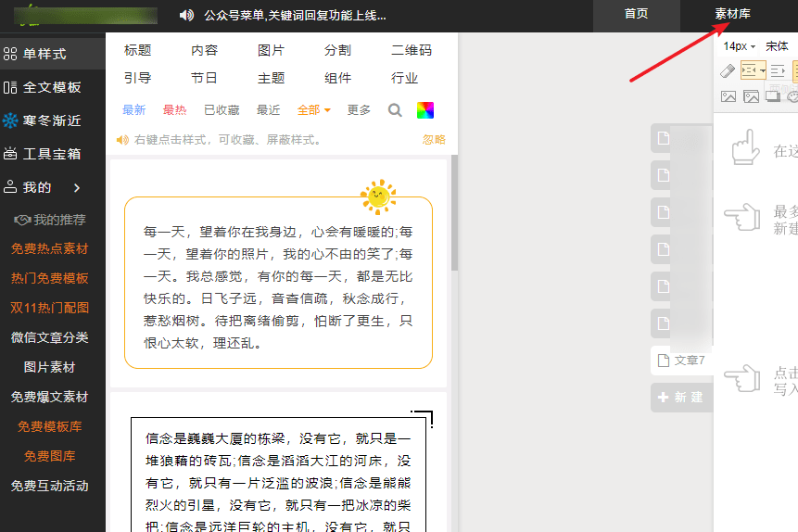
Task: Open the 寒冬渐近 snowflake sidebar item
Action: [x=43, y=120]
